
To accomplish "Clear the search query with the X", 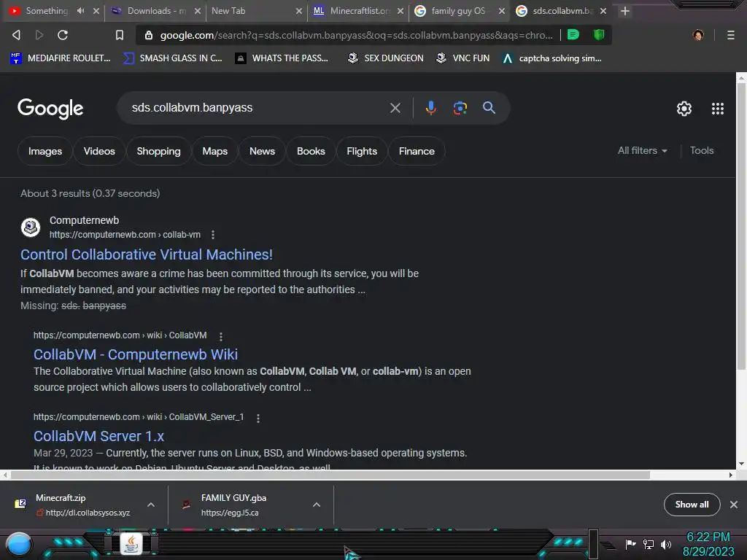I will (395, 108).
